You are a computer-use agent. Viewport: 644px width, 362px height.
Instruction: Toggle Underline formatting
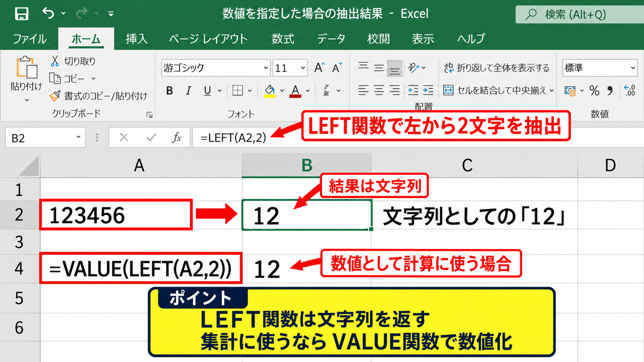[207, 91]
